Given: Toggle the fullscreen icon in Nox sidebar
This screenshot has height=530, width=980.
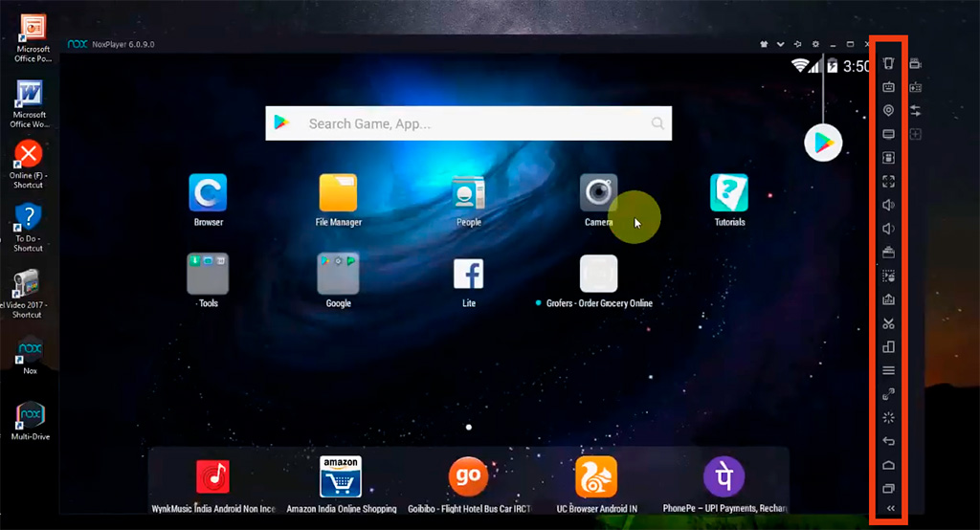Looking at the screenshot, I should click(888, 181).
